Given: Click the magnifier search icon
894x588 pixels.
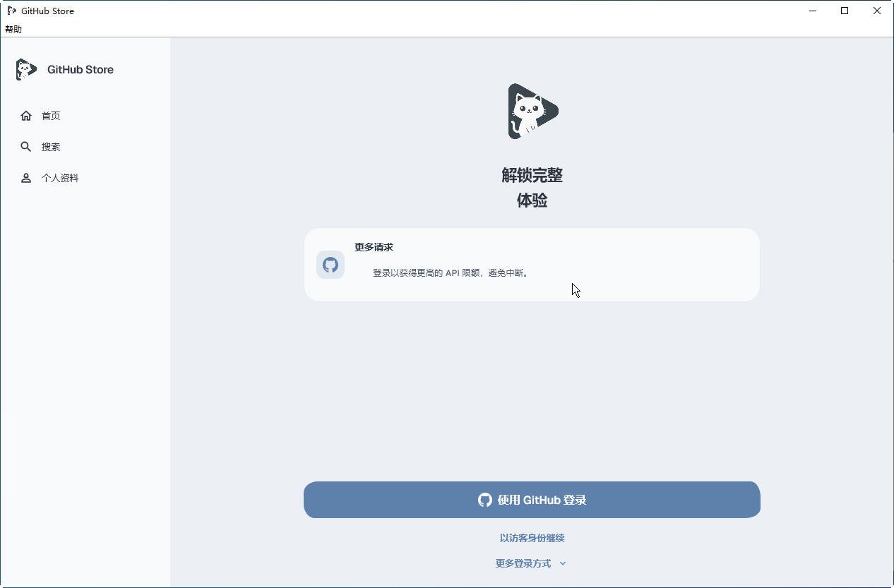Looking at the screenshot, I should click(x=26, y=147).
